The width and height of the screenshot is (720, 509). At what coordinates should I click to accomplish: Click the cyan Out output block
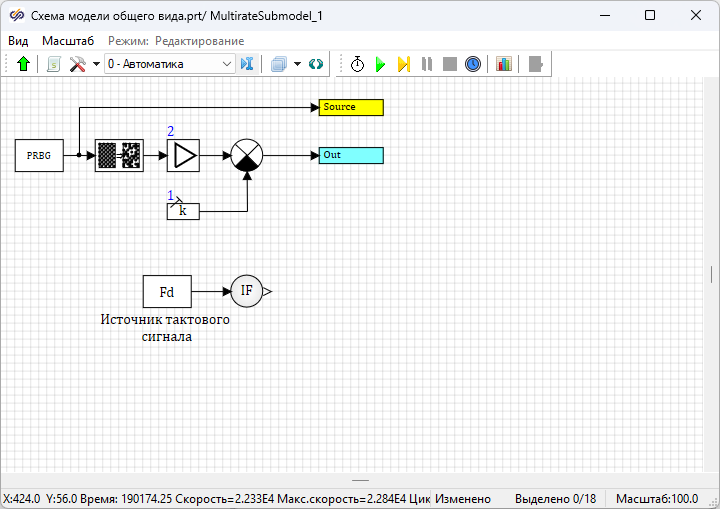tap(351, 155)
